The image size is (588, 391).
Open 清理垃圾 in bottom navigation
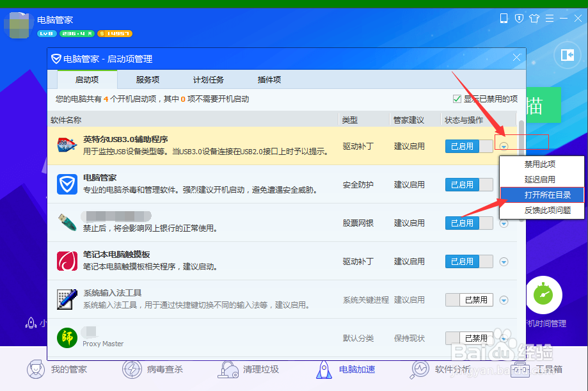248,369
